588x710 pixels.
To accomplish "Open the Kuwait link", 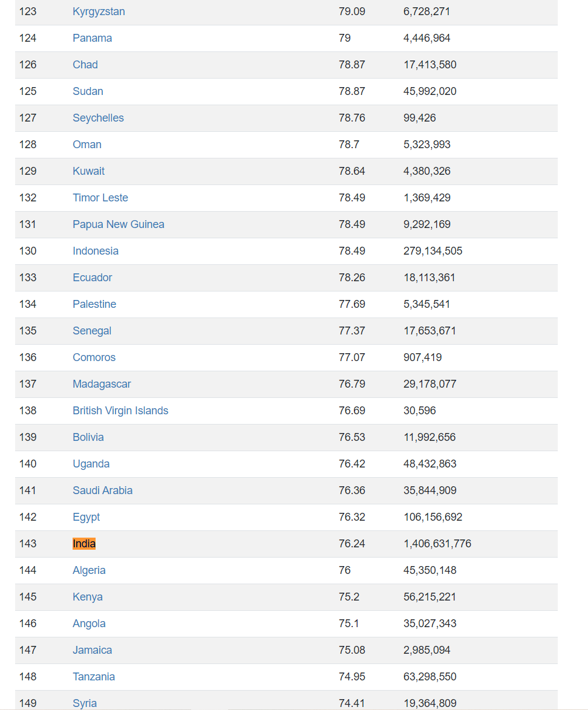I will tap(88, 171).
